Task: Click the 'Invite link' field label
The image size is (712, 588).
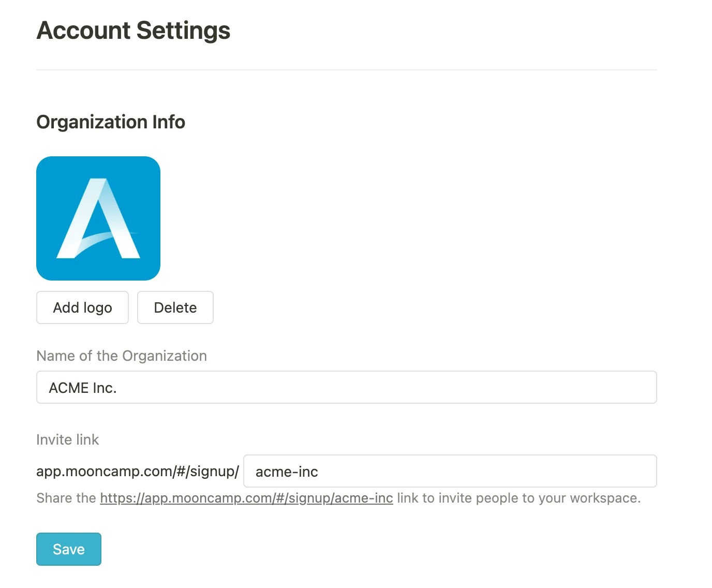Action: tap(67, 439)
